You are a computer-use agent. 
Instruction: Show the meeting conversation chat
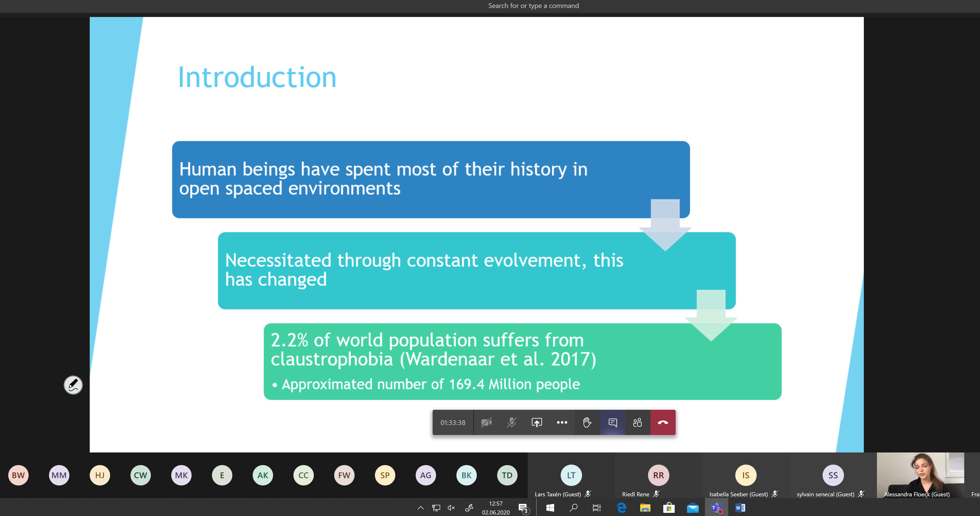click(613, 422)
